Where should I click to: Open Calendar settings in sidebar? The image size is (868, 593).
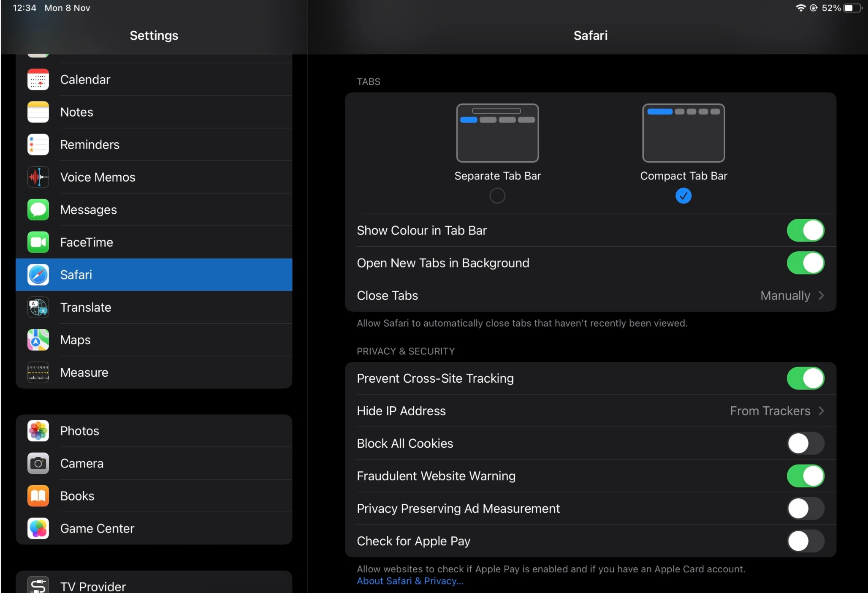(85, 80)
